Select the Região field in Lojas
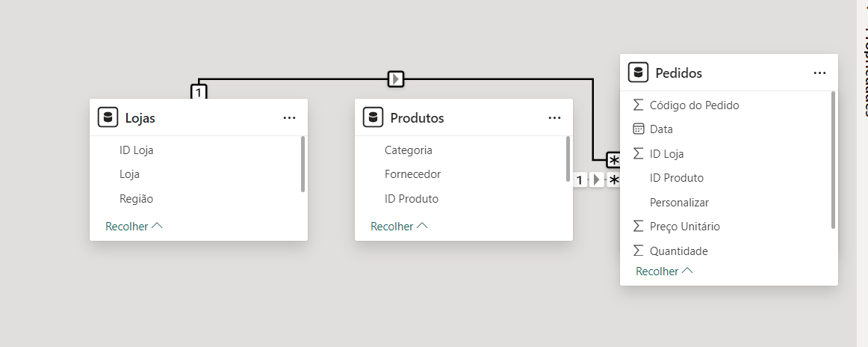The image size is (868, 347). [x=136, y=199]
